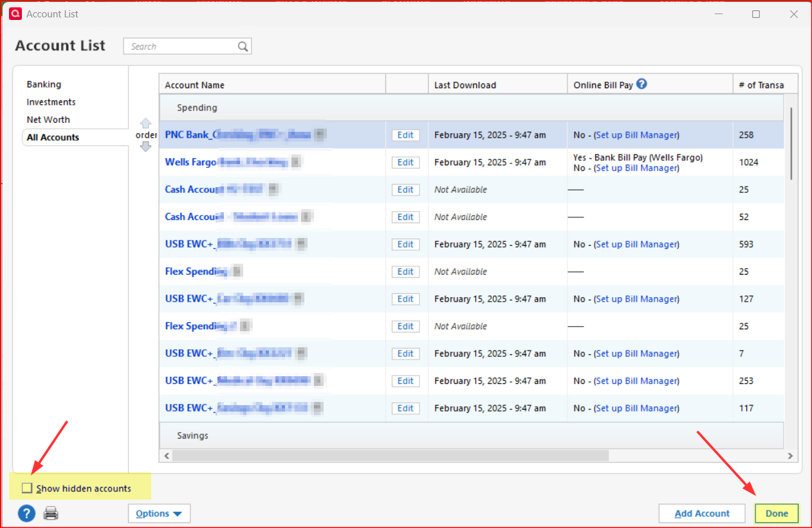Set up Bill Manager for the 127-transaction account

pyautogui.click(x=636, y=299)
